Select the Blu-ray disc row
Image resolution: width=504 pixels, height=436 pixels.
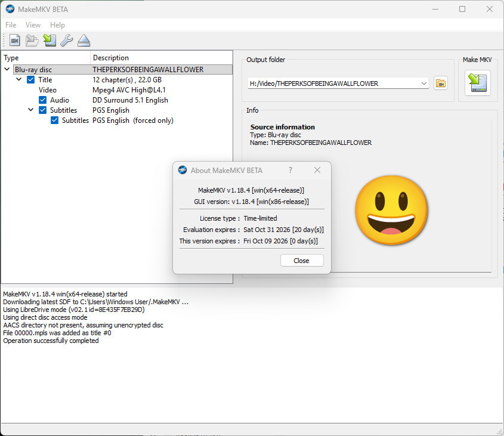coord(123,69)
